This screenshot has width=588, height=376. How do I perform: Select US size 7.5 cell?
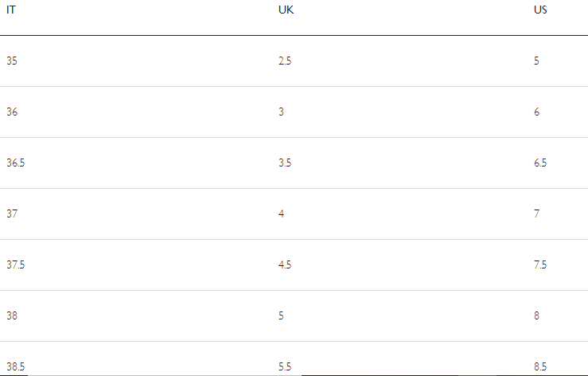click(x=540, y=265)
